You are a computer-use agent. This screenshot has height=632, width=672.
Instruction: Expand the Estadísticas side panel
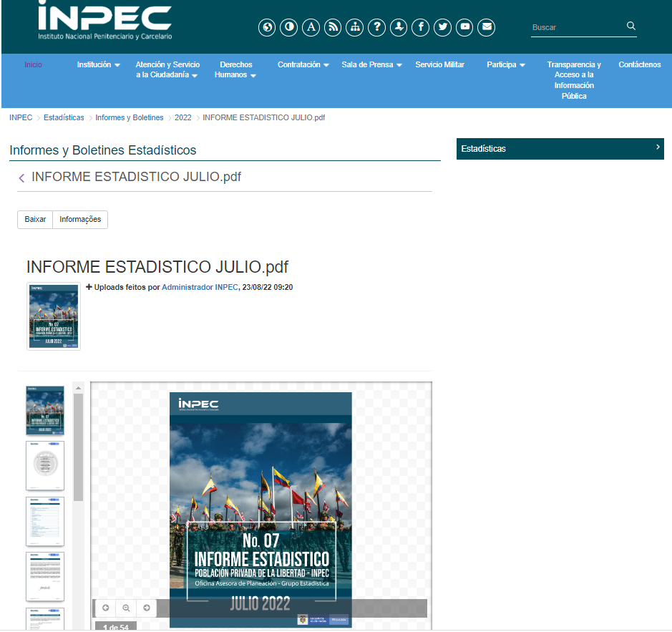click(560, 149)
